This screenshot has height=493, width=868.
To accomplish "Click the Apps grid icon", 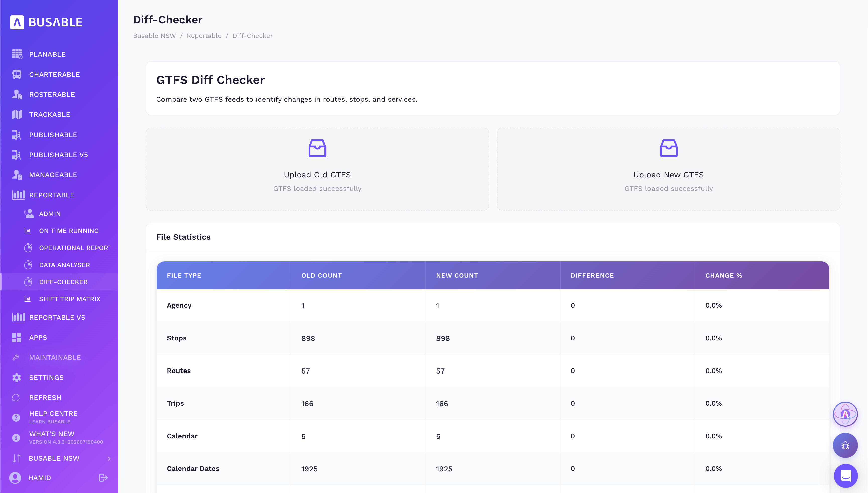I will 17,338.
